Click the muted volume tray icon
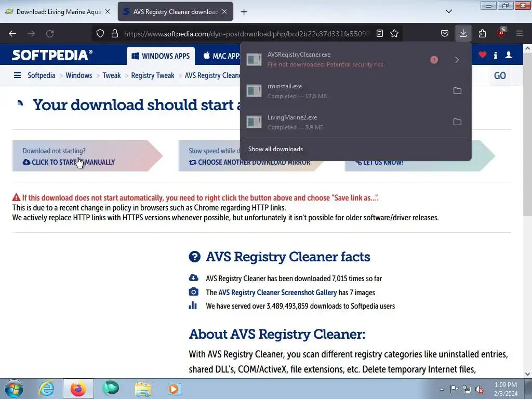The image size is (532, 399). 480,389
